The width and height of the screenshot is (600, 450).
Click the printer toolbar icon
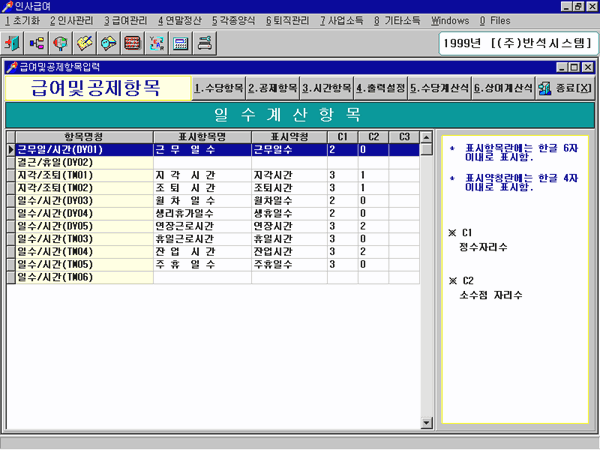(204, 44)
